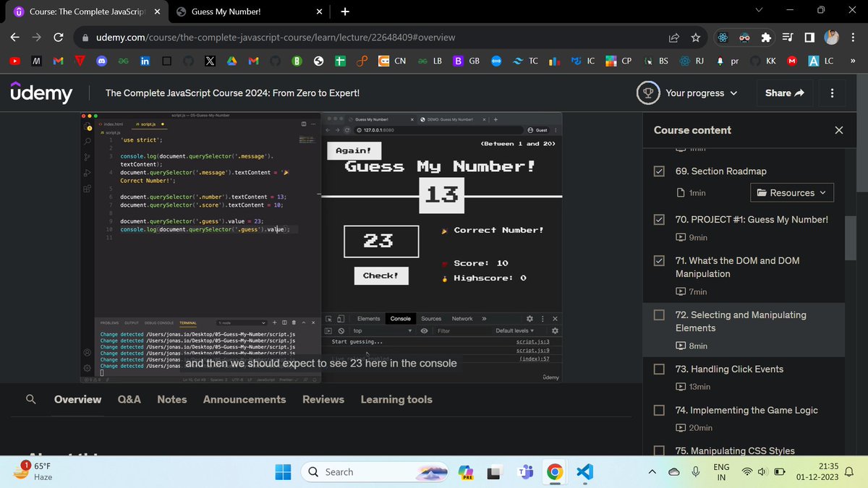
Task: Open the Task View taskbar icon
Action: click(x=495, y=472)
